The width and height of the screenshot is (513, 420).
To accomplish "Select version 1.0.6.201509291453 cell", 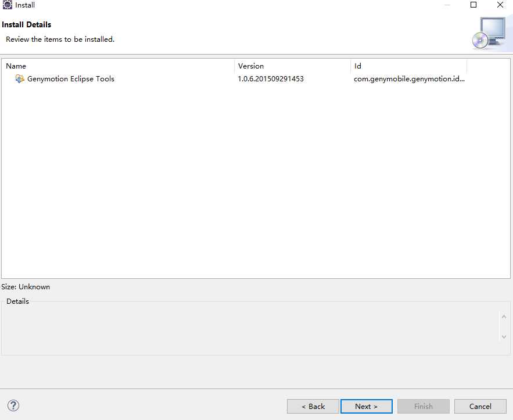I will (271, 79).
